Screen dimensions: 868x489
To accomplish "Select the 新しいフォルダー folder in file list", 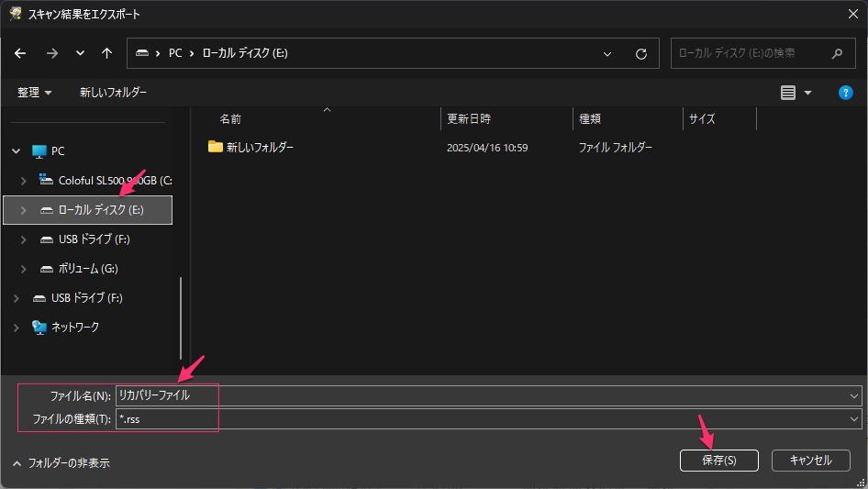I will pyautogui.click(x=260, y=147).
